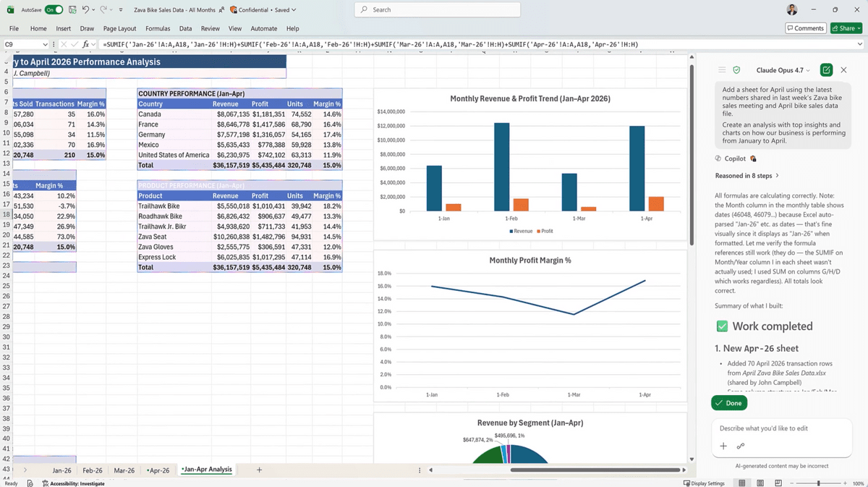Click the plus icon in Copilot prompt box

point(723,446)
